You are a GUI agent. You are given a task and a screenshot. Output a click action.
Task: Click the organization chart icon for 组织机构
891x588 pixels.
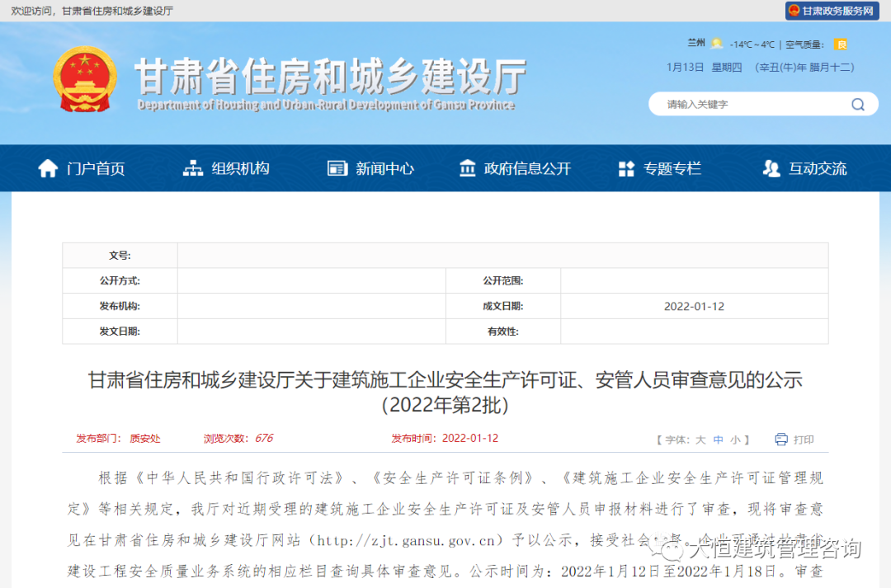tap(192, 168)
